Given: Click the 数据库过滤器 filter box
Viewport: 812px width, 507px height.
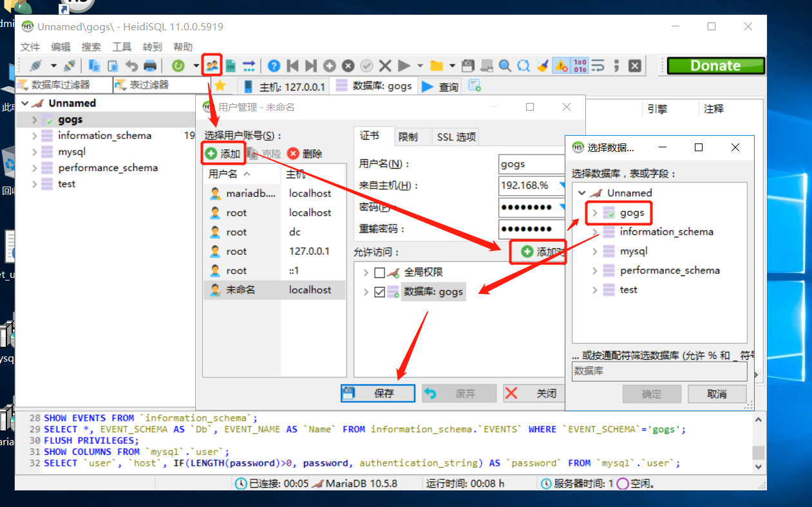Looking at the screenshot, I should 63,85.
